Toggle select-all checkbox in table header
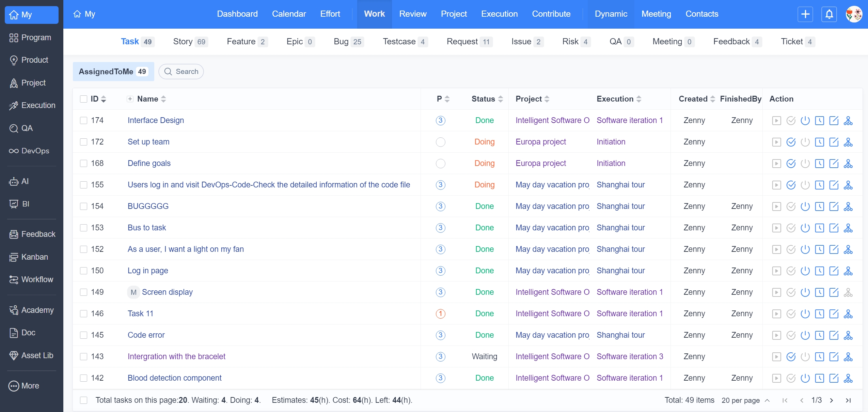Viewport: 868px width, 412px height. tap(83, 99)
